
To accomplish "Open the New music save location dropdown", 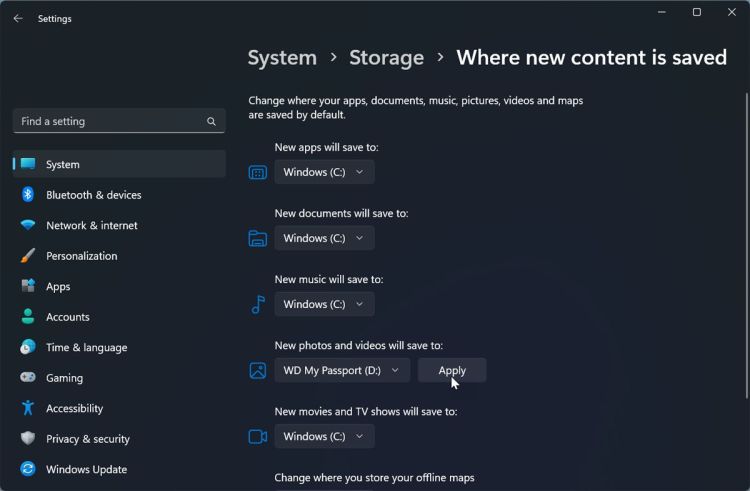I will (324, 304).
